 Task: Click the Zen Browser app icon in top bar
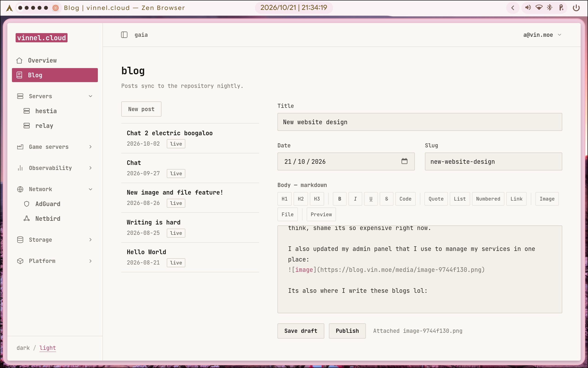(x=56, y=8)
